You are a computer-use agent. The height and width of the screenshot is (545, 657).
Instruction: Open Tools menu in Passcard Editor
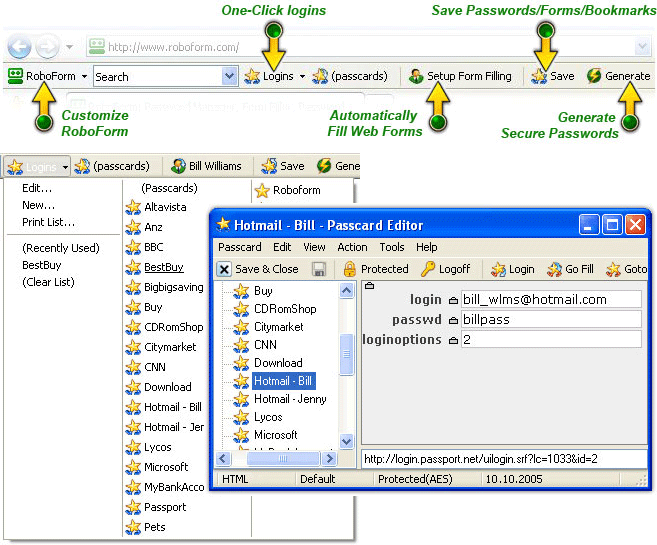point(392,247)
